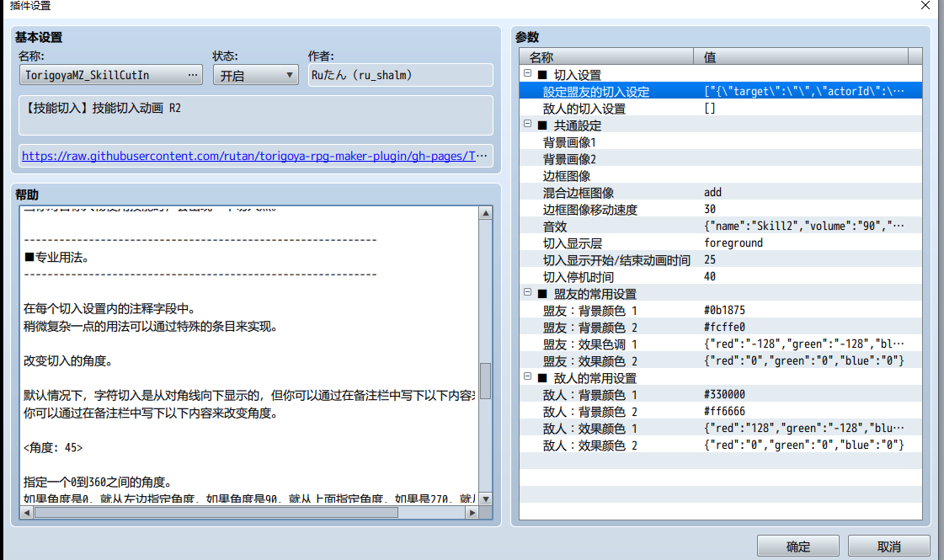Click the 名称 column header in parameters
This screenshot has height=560, width=944.
point(606,56)
